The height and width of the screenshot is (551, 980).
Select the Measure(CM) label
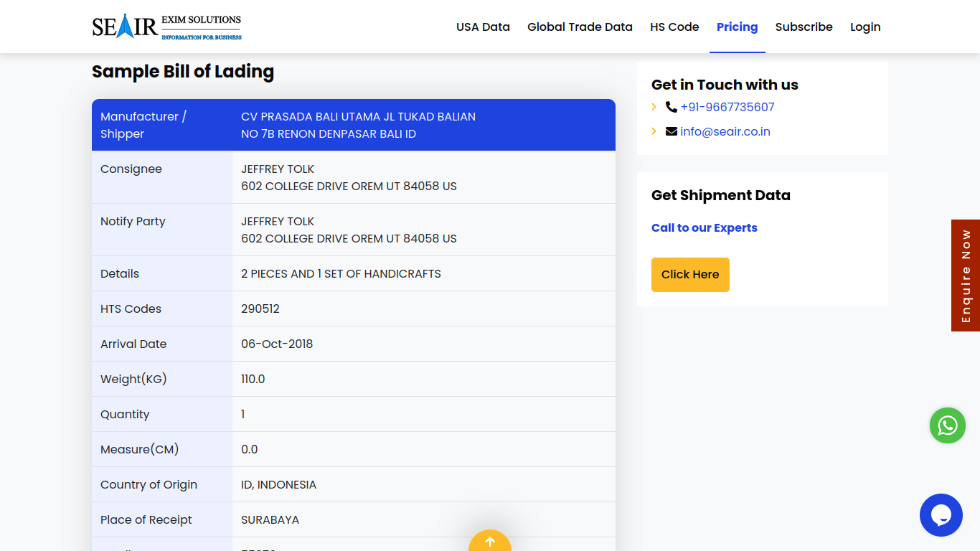point(139,449)
